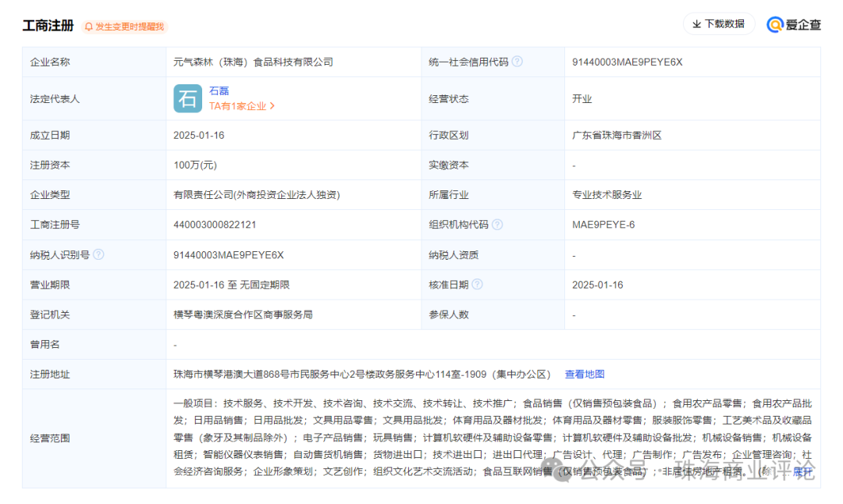Select the capital value 100万(元)
This screenshot has height=504, width=843.
click(195, 165)
